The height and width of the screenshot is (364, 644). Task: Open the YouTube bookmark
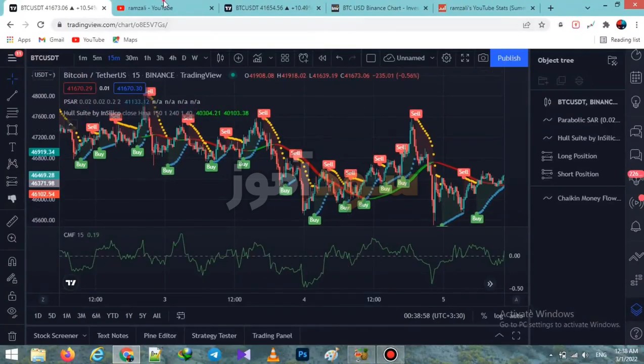(x=88, y=40)
